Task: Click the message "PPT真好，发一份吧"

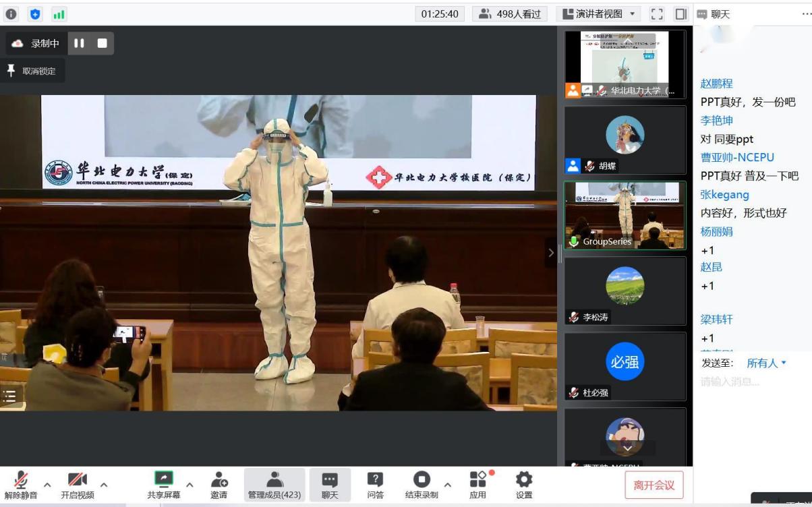Action: [x=748, y=102]
